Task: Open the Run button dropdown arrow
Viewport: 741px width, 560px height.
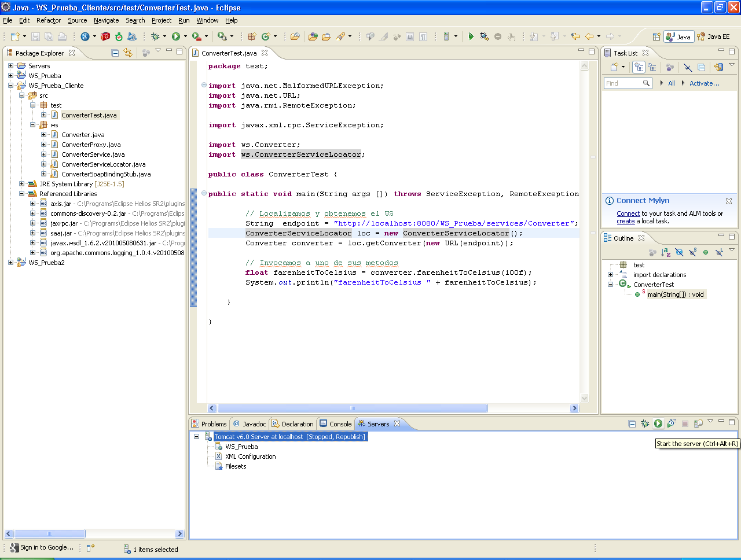Action: (185, 36)
